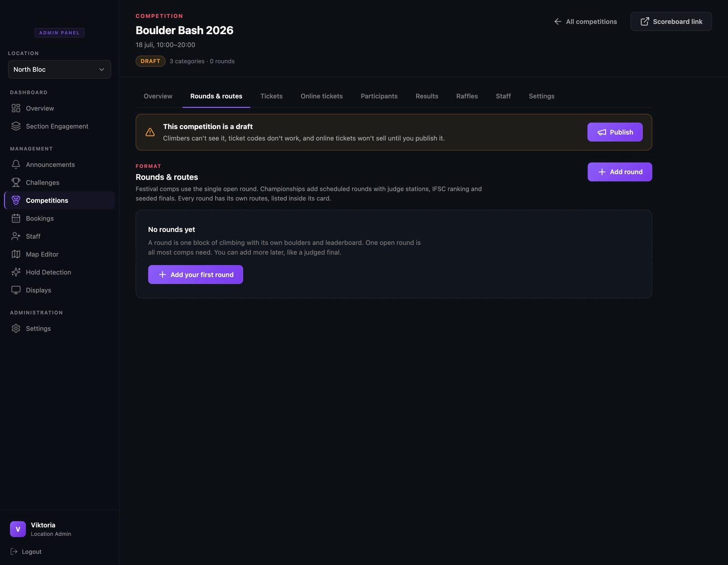Open Bookings calendar icon
This screenshot has height=565, width=728.
pyautogui.click(x=16, y=218)
